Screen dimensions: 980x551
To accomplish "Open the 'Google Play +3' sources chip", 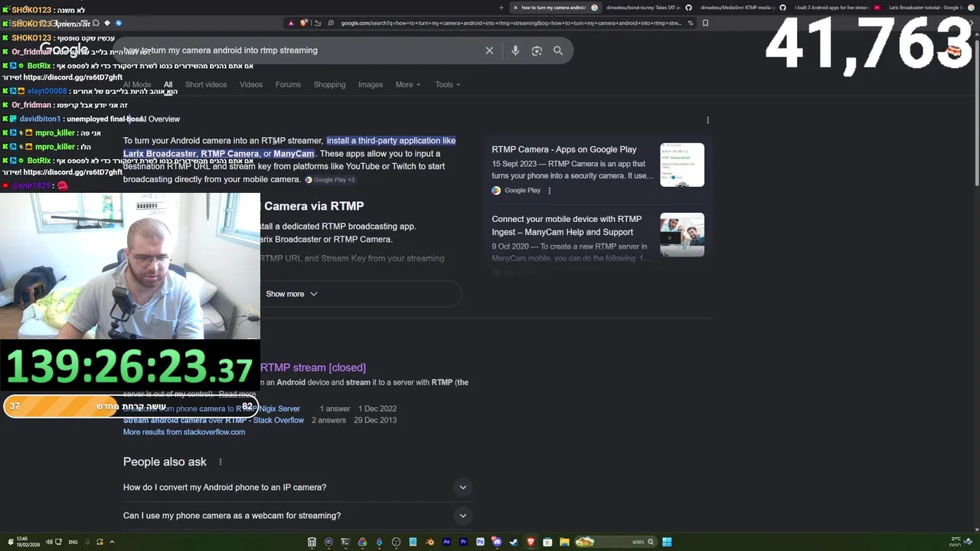I will [330, 180].
